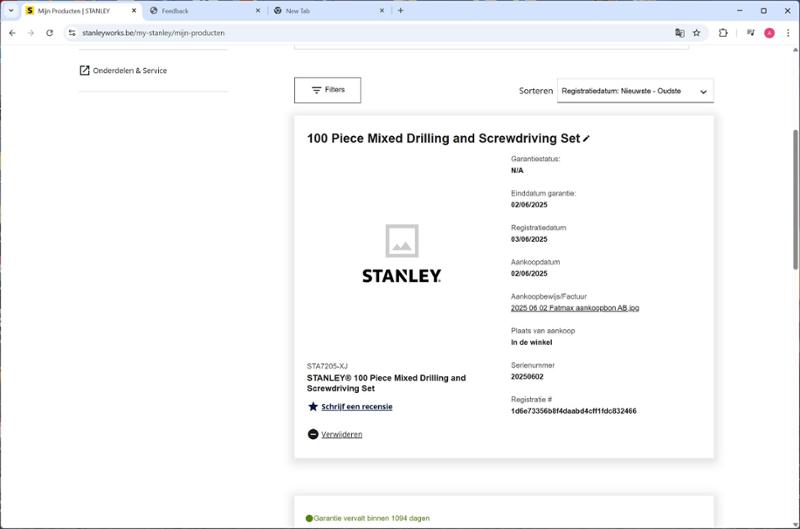The width and height of the screenshot is (800, 529).
Task: Click the registration number 1d6e73356b8f4daabd4cff1fdc832466
Action: [x=573, y=411]
